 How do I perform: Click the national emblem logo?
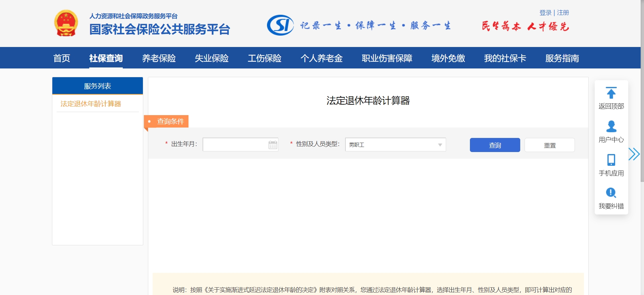click(66, 23)
